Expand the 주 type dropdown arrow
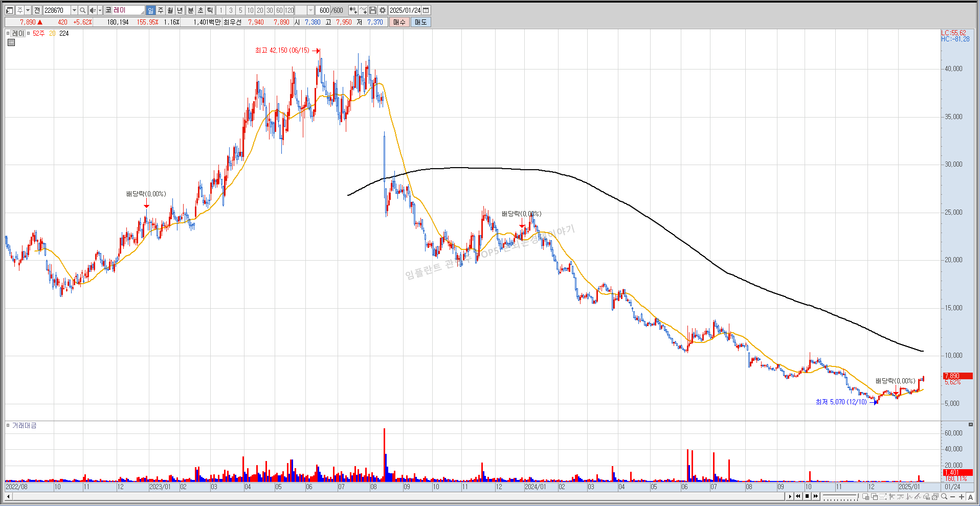This screenshot has height=506, width=980. coord(28,10)
